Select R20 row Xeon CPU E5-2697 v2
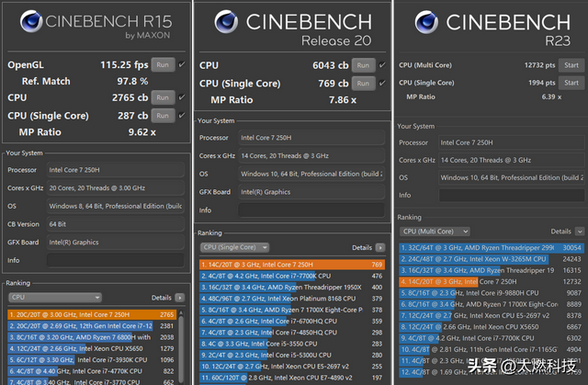The image size is (588, 385). click(292, 367)
